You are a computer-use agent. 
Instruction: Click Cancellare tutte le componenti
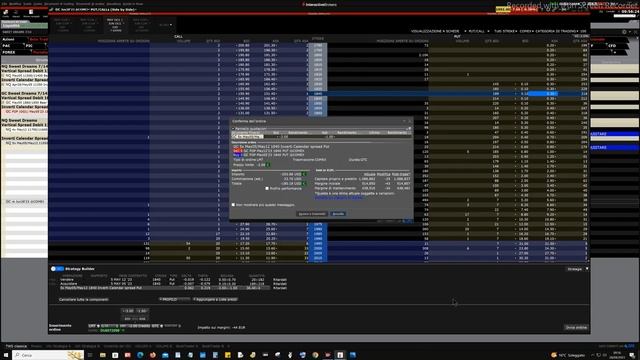84,300
